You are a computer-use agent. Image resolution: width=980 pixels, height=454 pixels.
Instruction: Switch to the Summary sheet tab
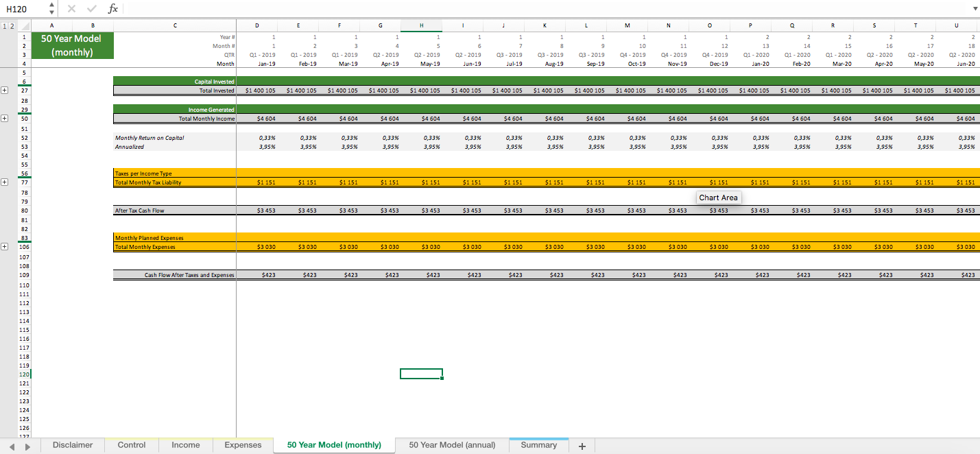click(539, 445)
